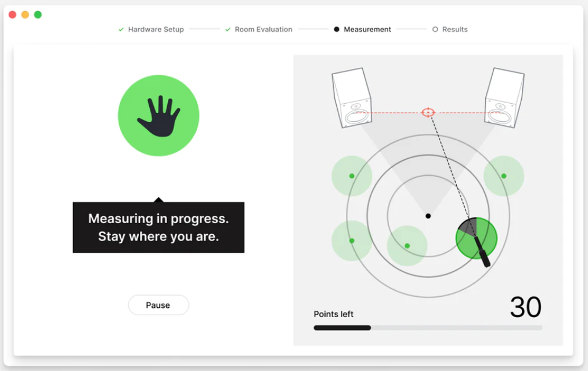The height and width of the screenshot is (371, 588).
Task: Click the yellow macOS minimize window button
Action: (25, 14)
